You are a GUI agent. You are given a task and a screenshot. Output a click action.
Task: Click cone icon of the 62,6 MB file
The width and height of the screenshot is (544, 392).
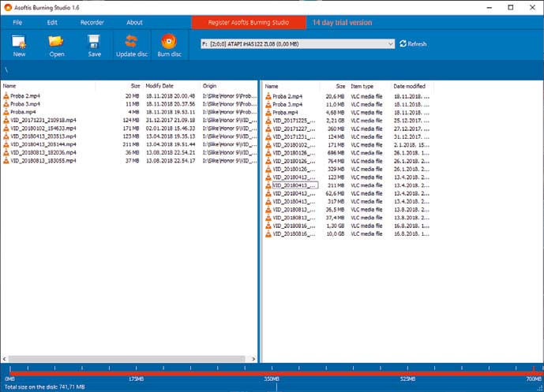[268, 193]
